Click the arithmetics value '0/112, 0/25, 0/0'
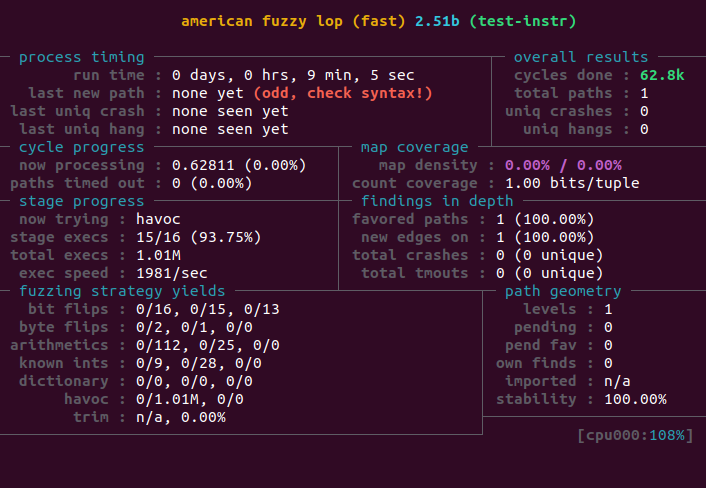The height and width of the screenshot is (488, 706). (x=208, y=345)
